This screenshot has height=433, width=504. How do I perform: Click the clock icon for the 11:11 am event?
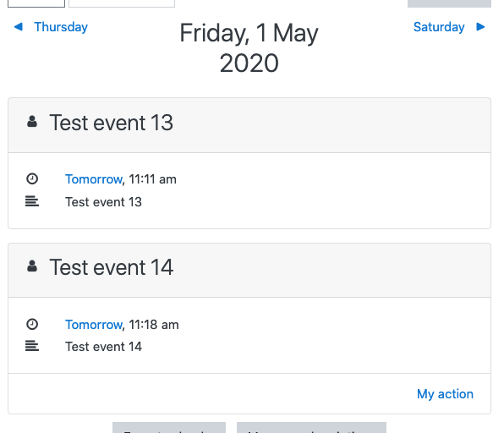click(32, 178)
